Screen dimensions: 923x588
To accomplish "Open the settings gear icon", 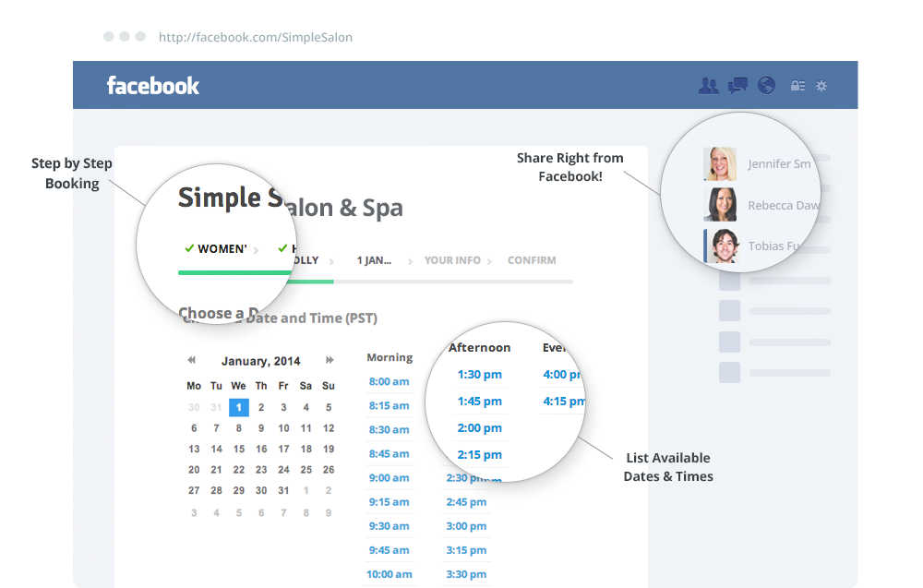I will 821,86.
